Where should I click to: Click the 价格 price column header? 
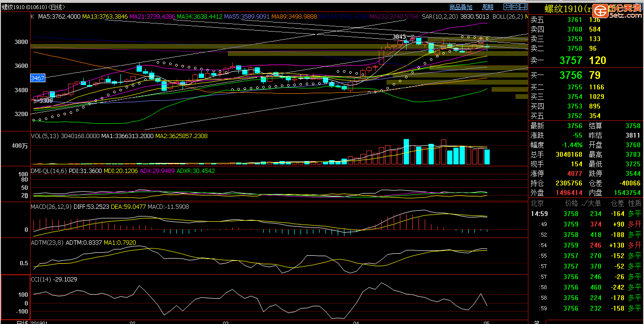pos(571,203)
